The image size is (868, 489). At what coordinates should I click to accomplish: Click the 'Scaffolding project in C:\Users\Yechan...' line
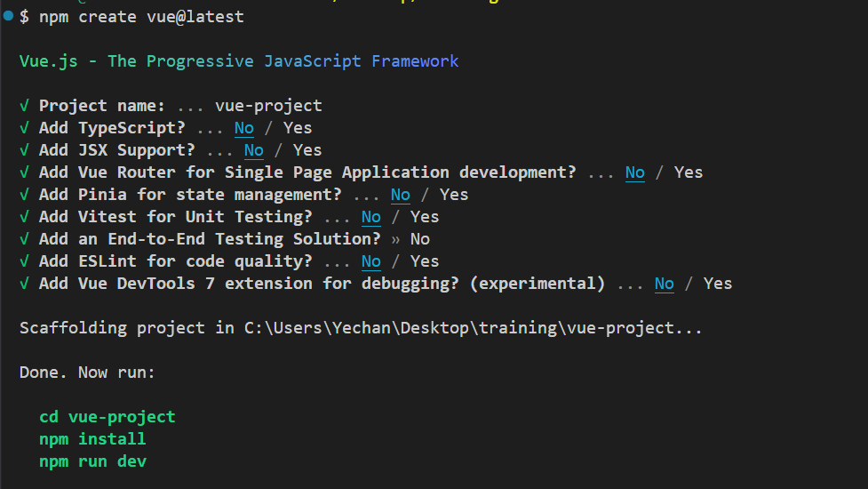coord(361,328)
